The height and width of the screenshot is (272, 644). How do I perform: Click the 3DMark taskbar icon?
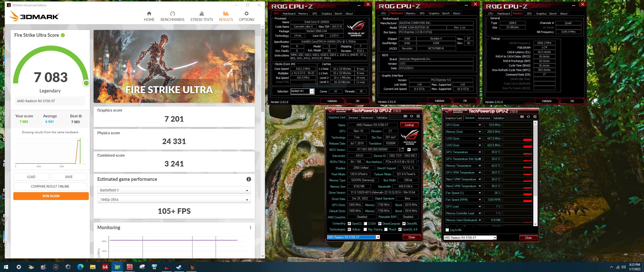191,267
